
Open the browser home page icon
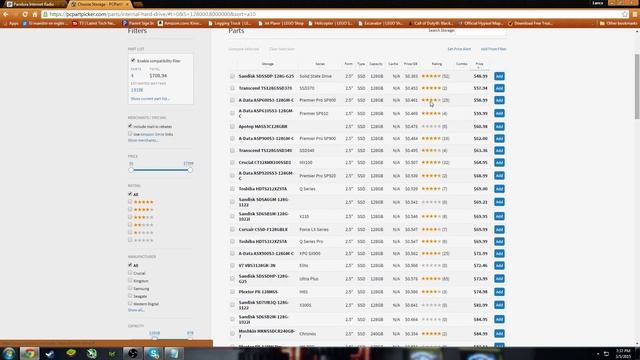click(35, 14)
